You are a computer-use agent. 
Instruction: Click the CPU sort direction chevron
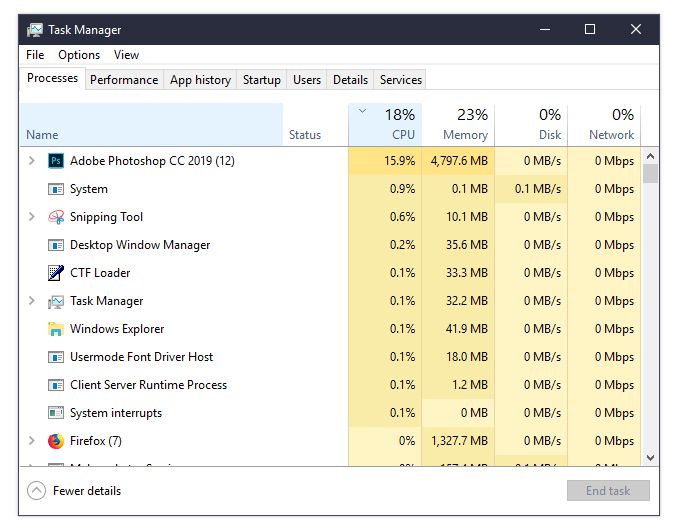[x=362, y=111]
